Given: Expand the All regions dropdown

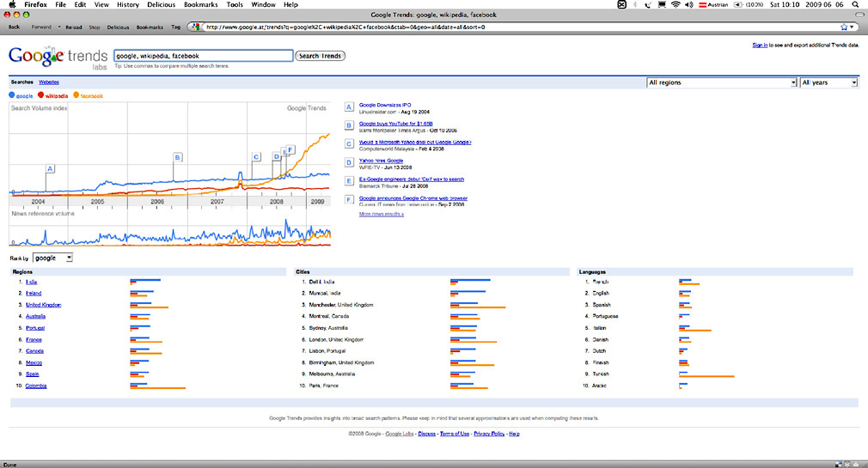Looking at the screenshot, I should pyautogui.click(x=722, y=82).
